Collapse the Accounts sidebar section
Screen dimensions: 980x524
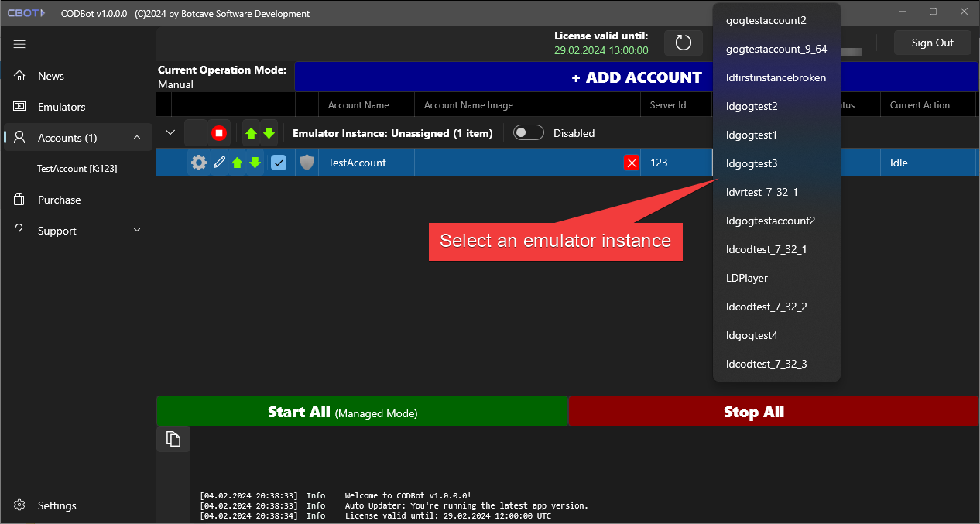click(137, 138)
